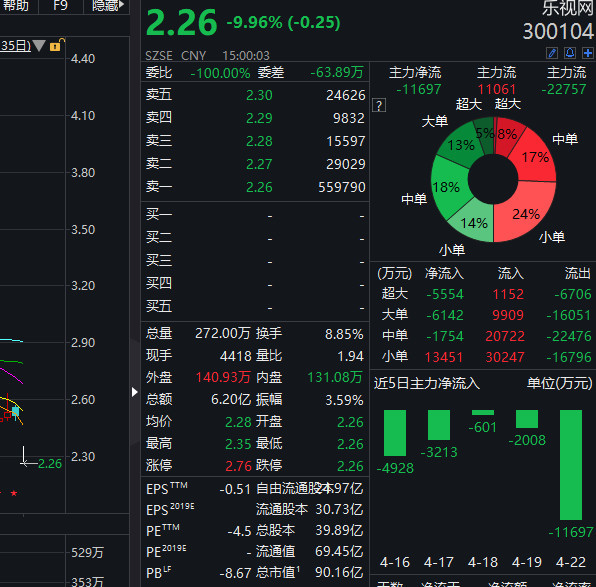The height and width of the screenshot is (587, 596).
Task: Click the pencil edit note icon
Action: (x=552, y=53)
